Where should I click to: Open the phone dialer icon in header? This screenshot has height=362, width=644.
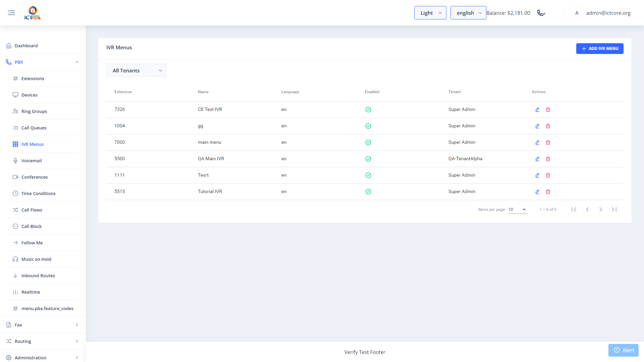pos(541,13)
